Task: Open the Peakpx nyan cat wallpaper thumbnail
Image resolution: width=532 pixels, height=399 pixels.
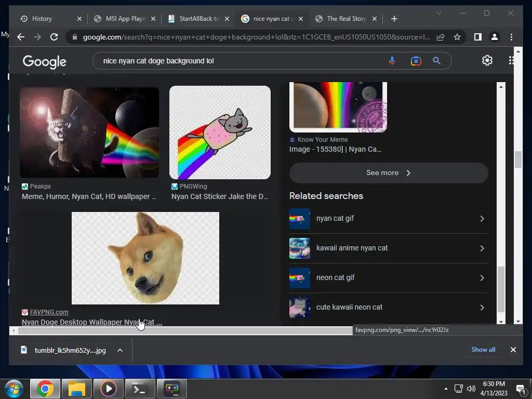Action: (x=89, y=132)
